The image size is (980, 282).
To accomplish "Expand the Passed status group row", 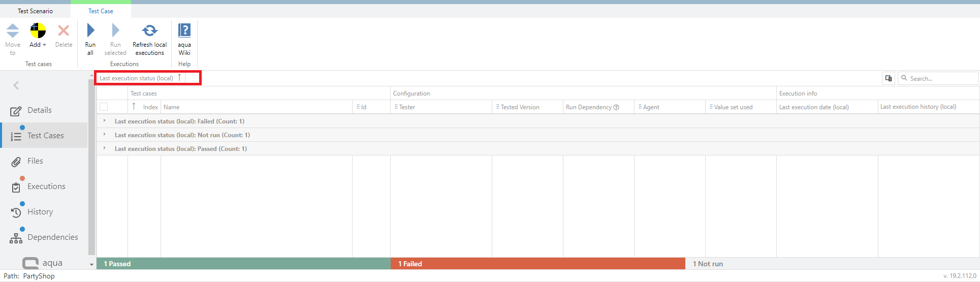I will point(105,148).
